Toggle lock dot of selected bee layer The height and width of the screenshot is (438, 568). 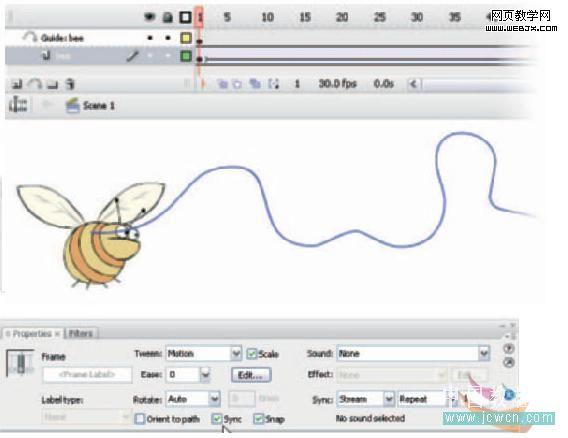point(167,56)
